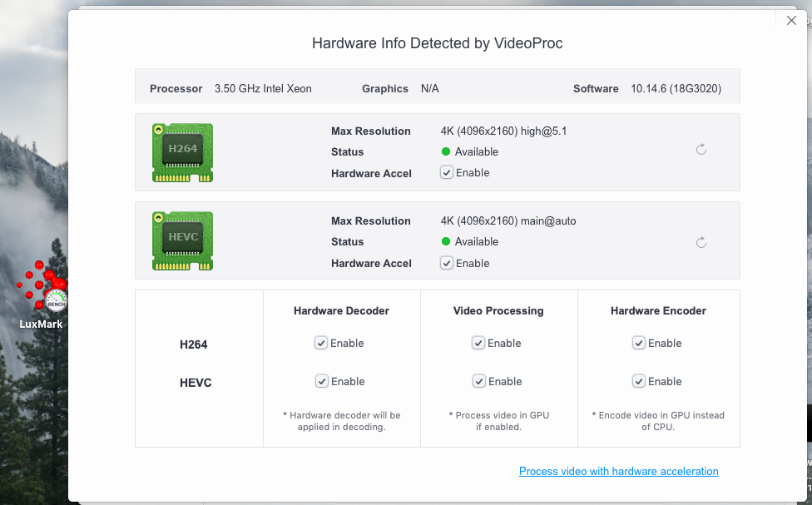The height and width of the screenshot is (505, 812).
Task: Click '* Process video in GPU if enabled.' note
Action: (x=498, y=421)
